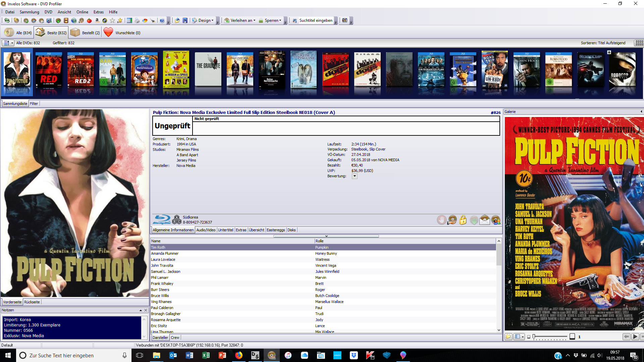
Task: Click the film strip toolbar icon
Action: click(66, 20)
